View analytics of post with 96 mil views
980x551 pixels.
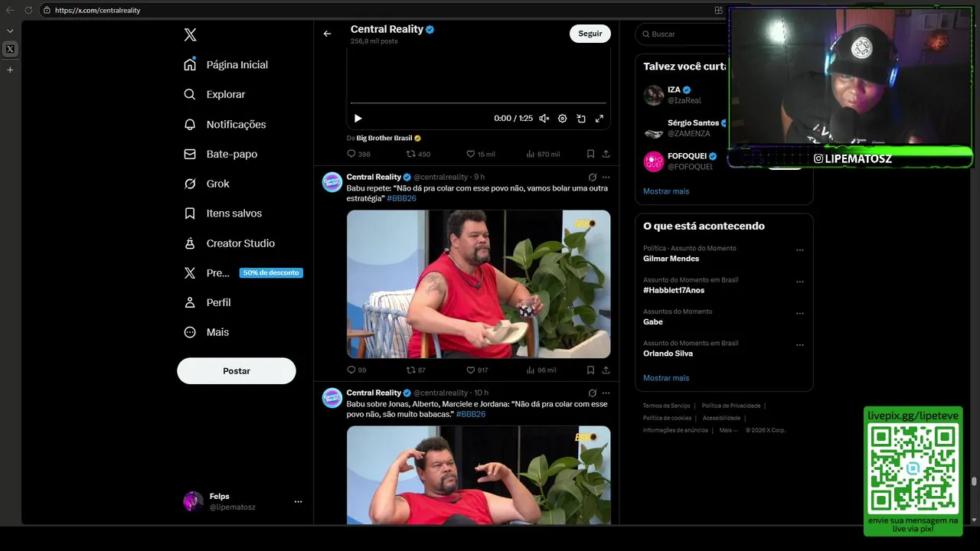point(541,370)
